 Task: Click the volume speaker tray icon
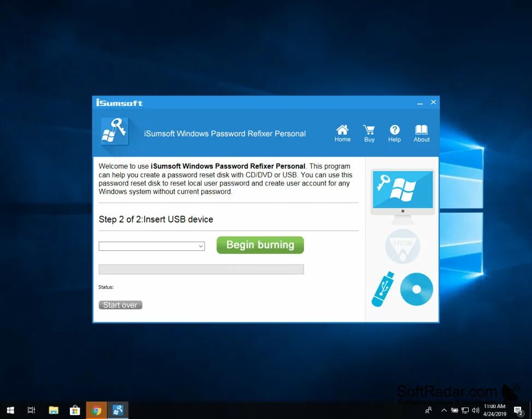(x=476, y=410)
